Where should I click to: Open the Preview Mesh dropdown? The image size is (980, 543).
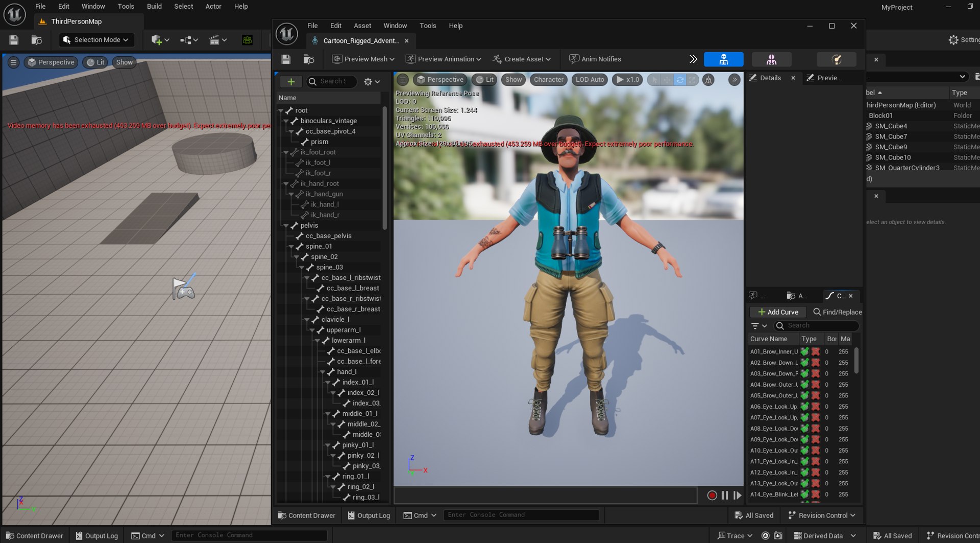point(363,59)
